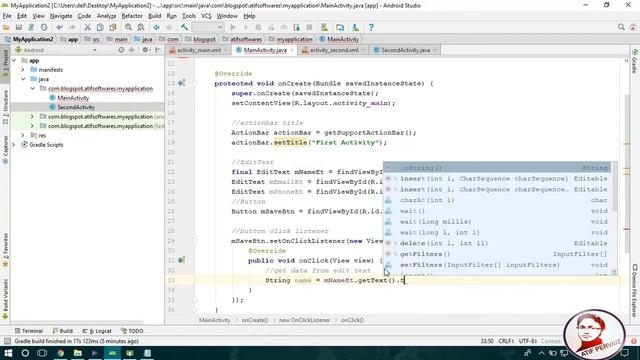The image size is (640, 360).
Task: Click the onCreate() breadcrumb at editor bottom
Action: (255, 320)
